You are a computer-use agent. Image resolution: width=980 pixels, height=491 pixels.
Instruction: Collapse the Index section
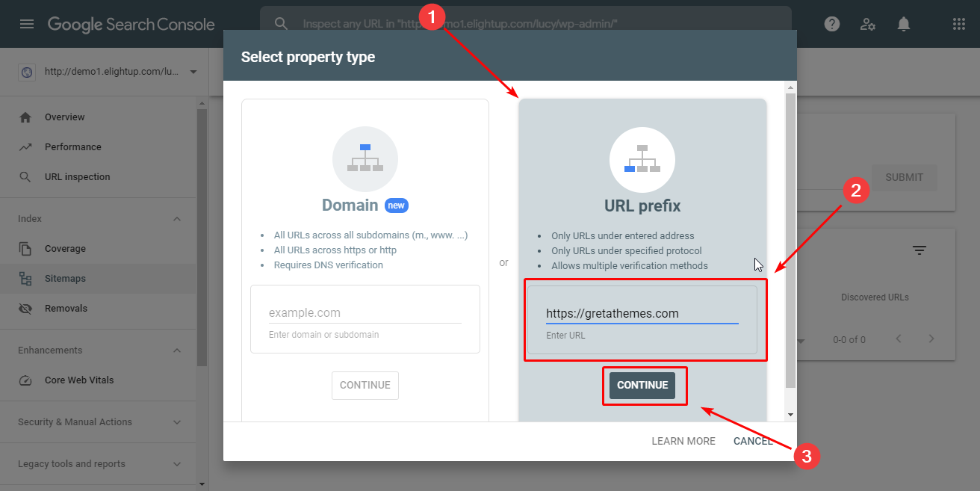click(x=177, y=219)
